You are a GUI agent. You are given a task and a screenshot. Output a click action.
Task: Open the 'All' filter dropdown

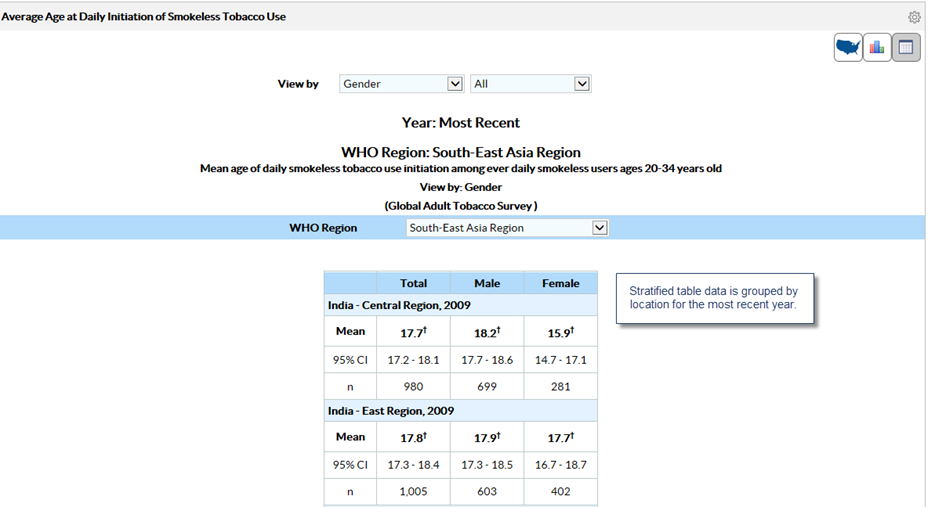point(531,84)
